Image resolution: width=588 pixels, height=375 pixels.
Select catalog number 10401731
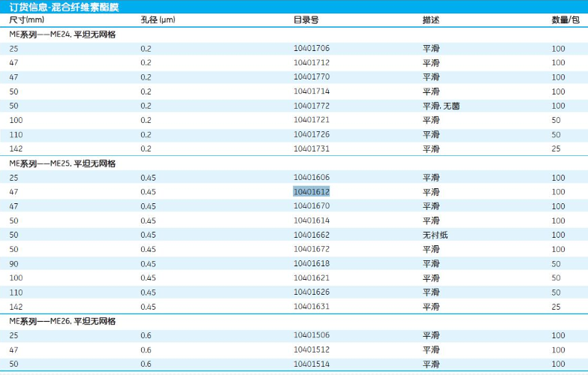[311, 149]
